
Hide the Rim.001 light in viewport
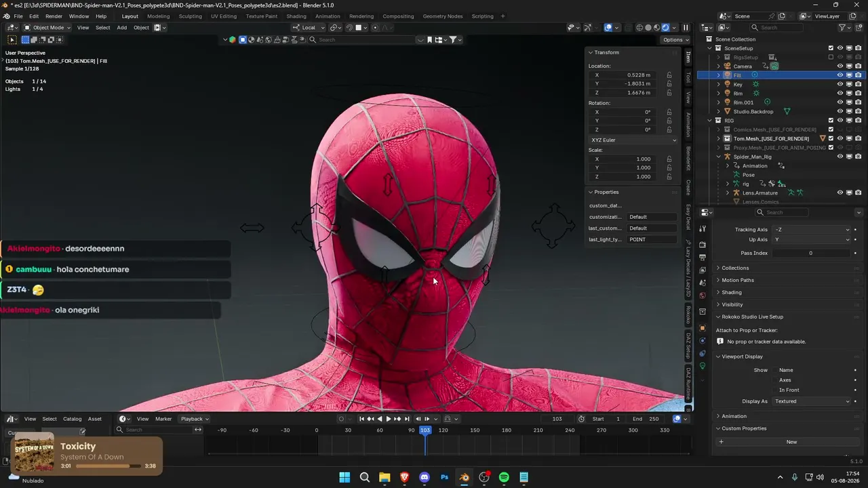[x=840, y=102]
